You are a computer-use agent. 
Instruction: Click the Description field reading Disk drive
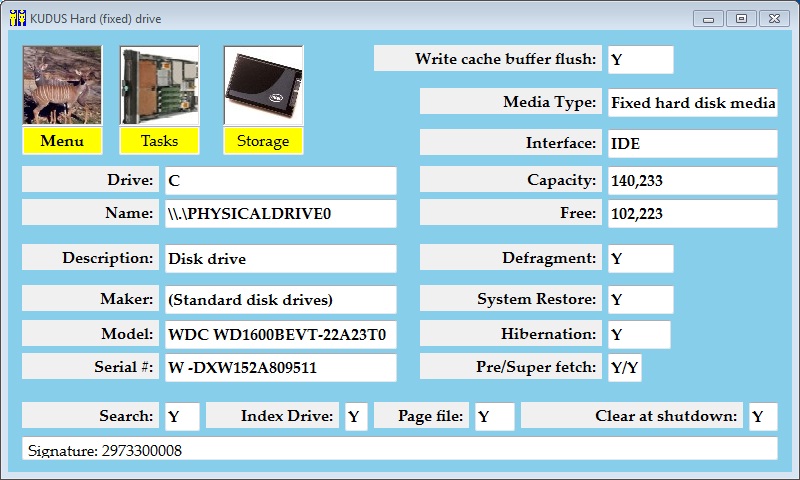tap(279, 259)
